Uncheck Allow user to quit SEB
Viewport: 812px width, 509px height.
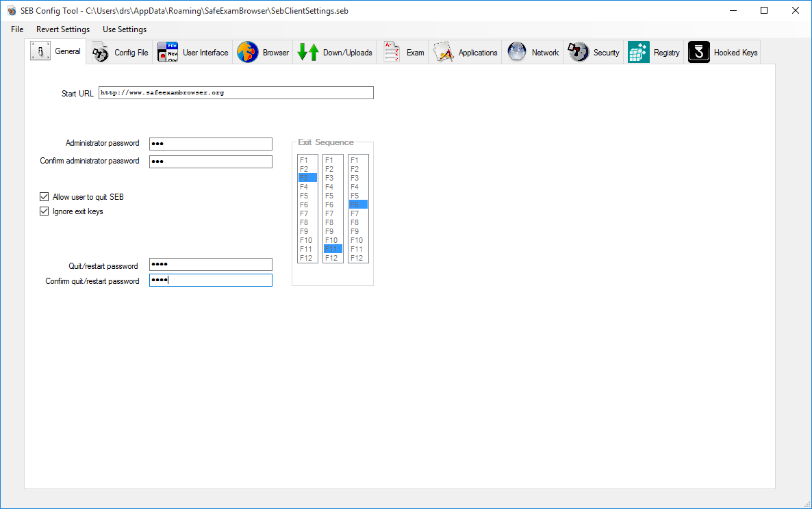[x=45, y=197]
